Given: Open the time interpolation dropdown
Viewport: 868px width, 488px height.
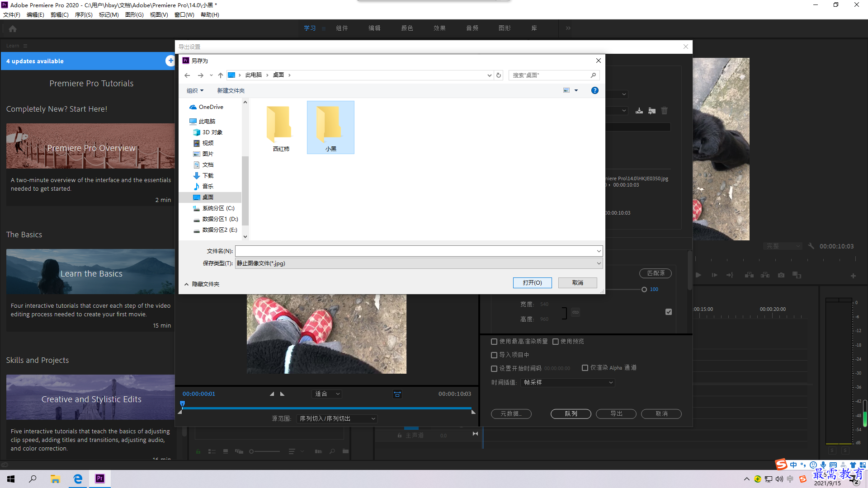Looking at the screenshot, I should 568,383.
